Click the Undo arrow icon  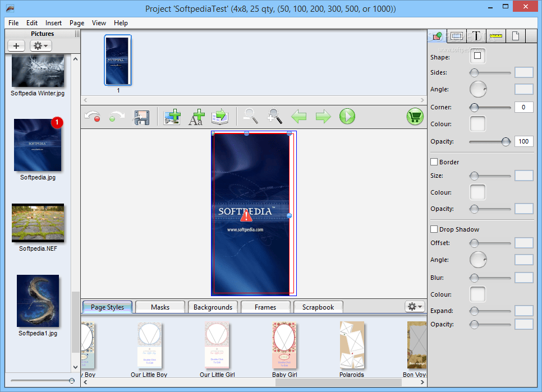pos(92,117)
